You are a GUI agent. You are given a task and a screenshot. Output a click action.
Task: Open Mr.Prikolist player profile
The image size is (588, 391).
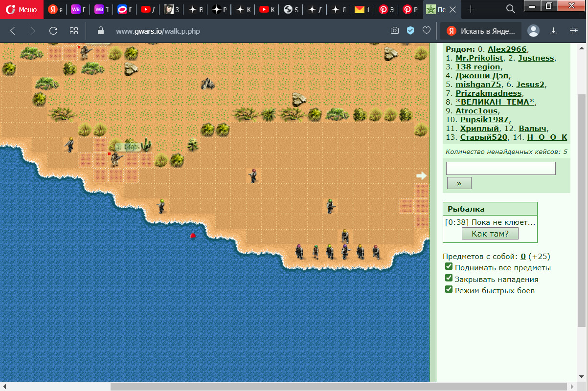pyautogui.click(x=479, y=58)
